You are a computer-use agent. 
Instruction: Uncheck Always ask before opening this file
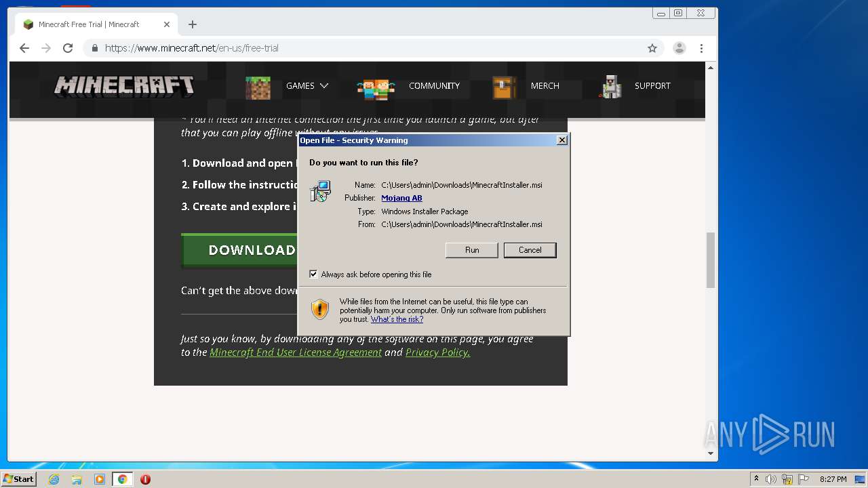[313, 274]
